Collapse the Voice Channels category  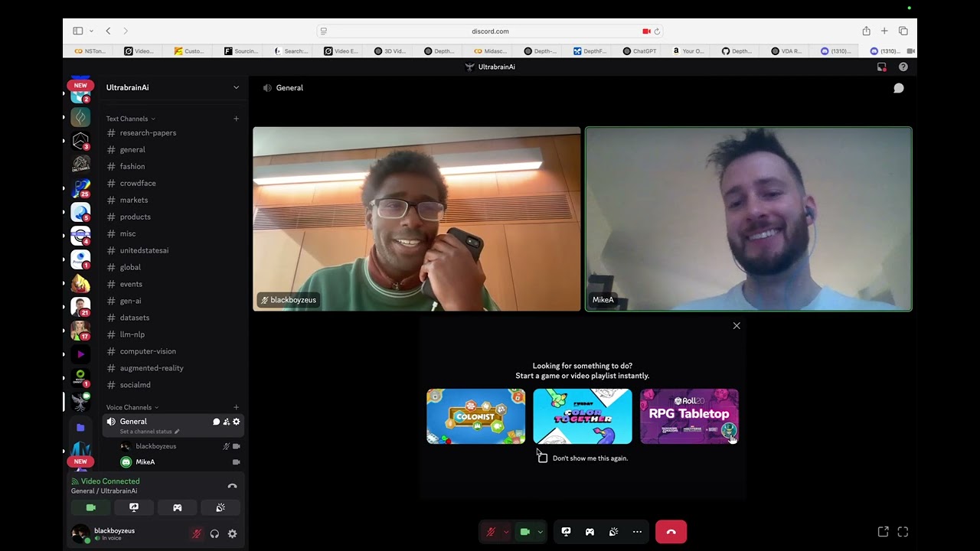[132, 407]
